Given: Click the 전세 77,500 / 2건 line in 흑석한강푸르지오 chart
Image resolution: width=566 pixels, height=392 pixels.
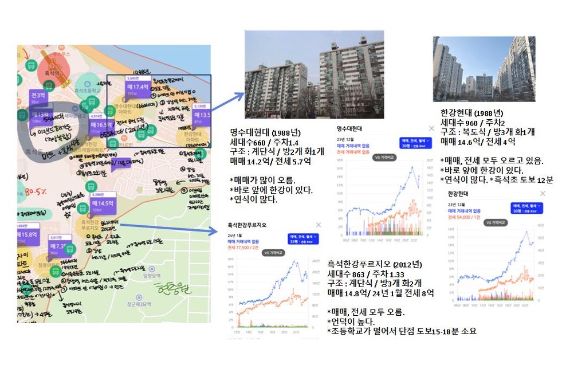Looking at the screenshot, I should (x=243, y=248).
